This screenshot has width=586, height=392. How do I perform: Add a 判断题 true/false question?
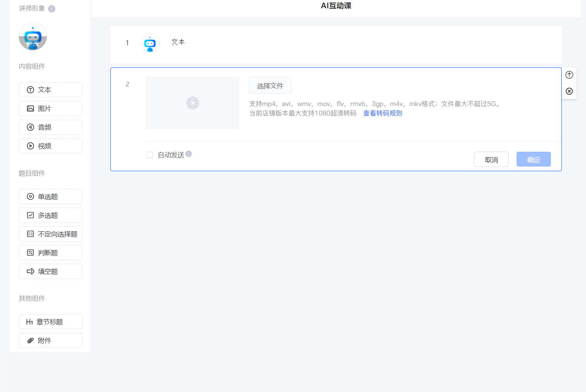50,253
